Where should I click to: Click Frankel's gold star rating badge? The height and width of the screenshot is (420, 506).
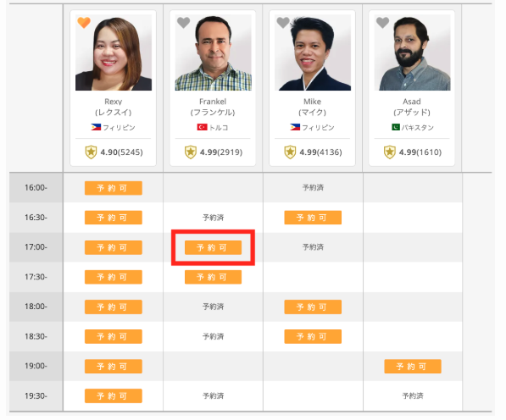(x=191, y=152)
